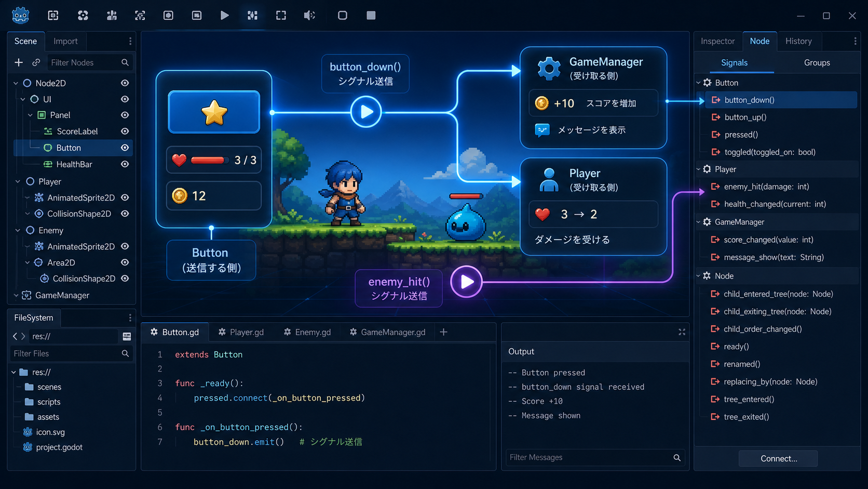
Task: Click the filled stop square icon in toolbar
Action: [x=371, y=16]
